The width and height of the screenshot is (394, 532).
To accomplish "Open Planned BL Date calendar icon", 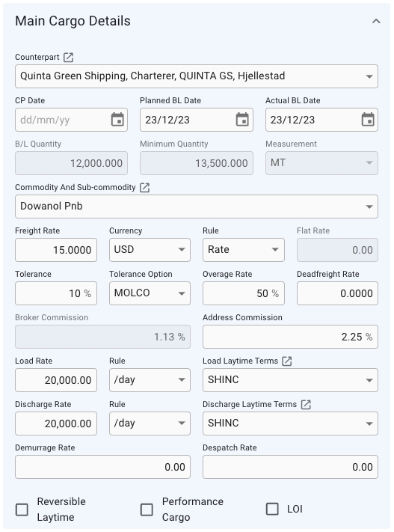I will [242, 120].
